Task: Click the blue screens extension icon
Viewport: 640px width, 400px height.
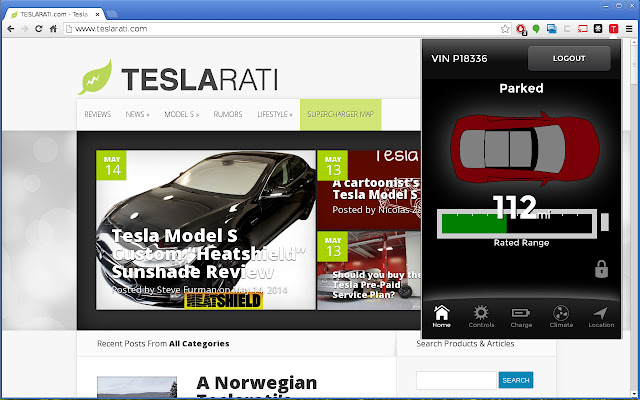Action: click(551, 29)
